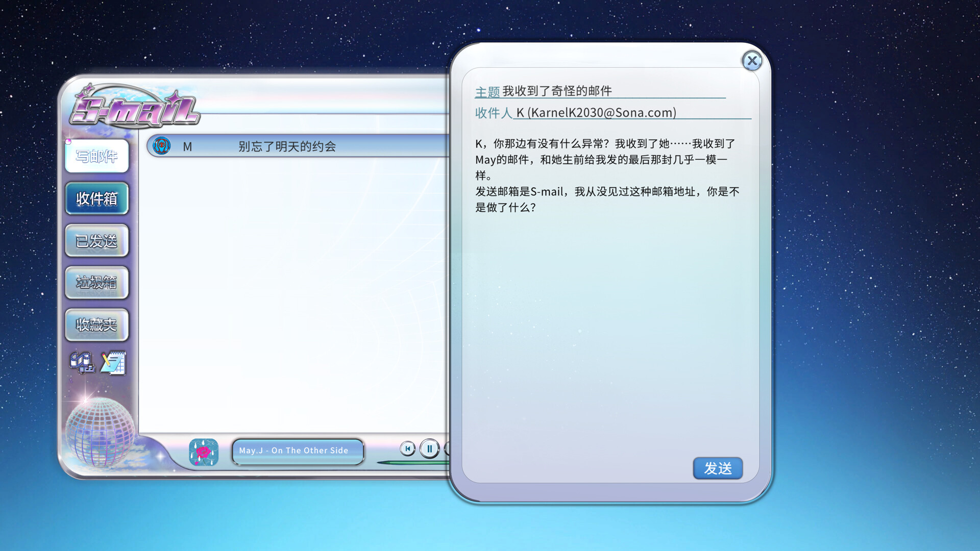
Task: Select the 收件箱 inbox icon button
Action: (96, 198)
